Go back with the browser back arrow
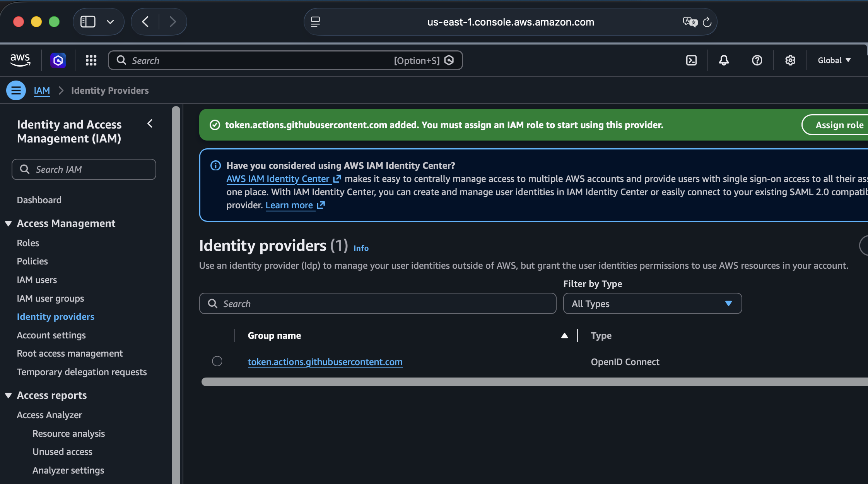The width and height of the screenshot is (868, 484). pyautogui.click(x=145, y=22)
